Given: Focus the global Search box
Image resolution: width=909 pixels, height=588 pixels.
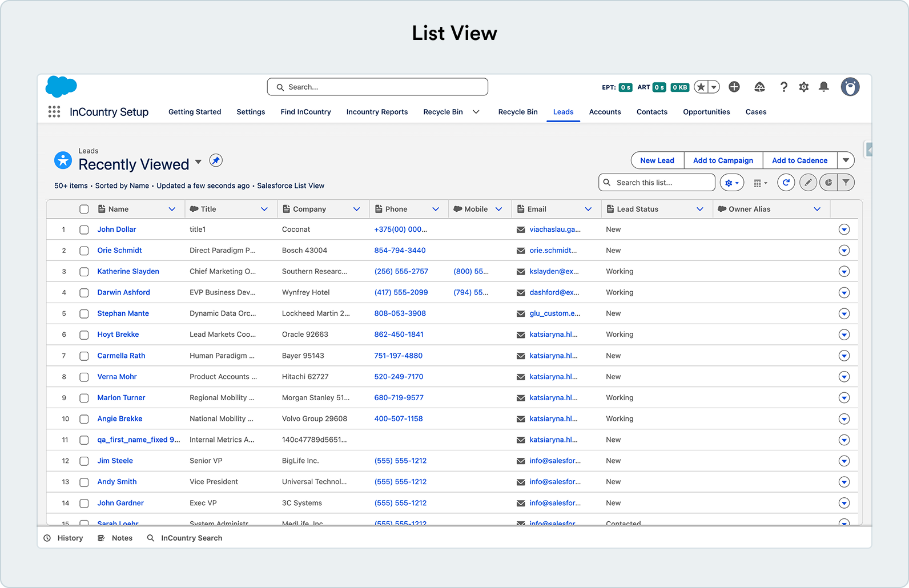Looking at the screenshot, I should (x=377, y=87).
